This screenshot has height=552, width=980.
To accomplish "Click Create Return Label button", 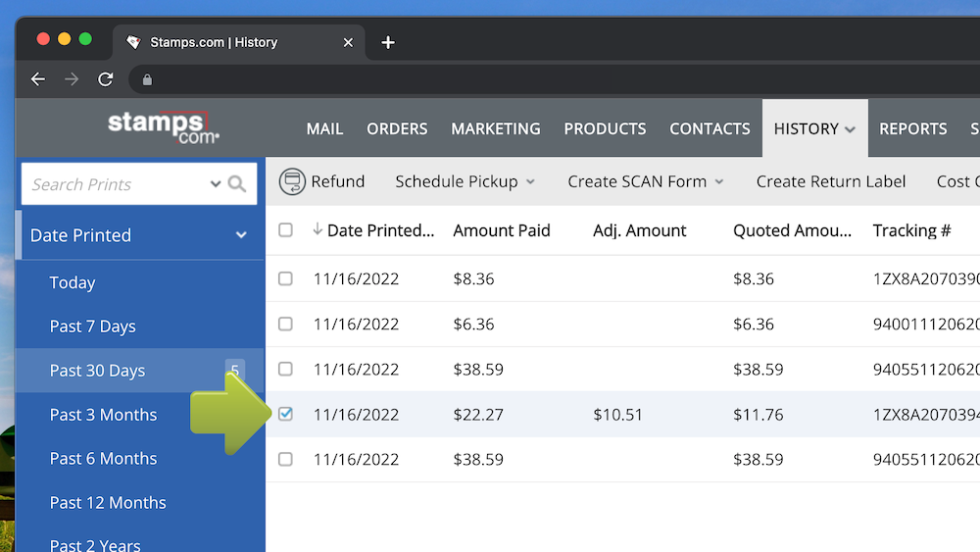I will coord(830,181).
